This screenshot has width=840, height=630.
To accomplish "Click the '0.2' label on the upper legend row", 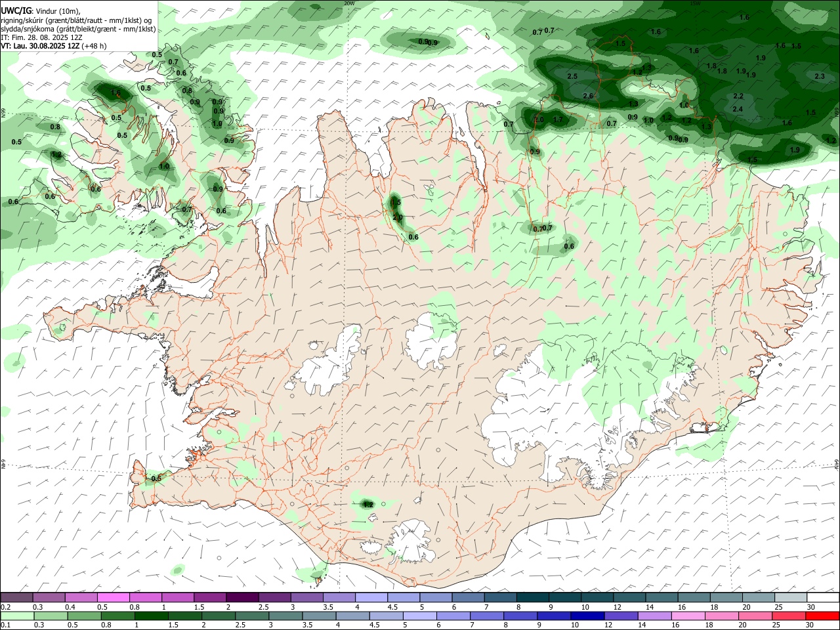I will pos(6,608).
